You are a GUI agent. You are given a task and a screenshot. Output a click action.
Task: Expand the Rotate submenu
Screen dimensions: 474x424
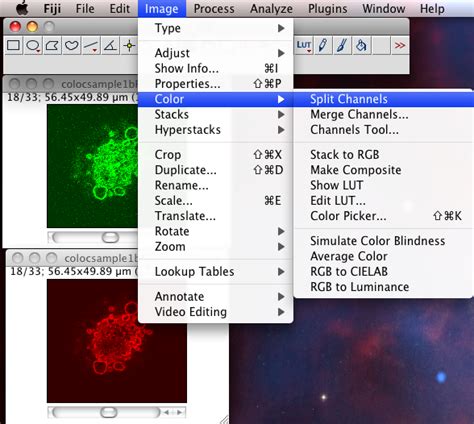tap(216, 231)
